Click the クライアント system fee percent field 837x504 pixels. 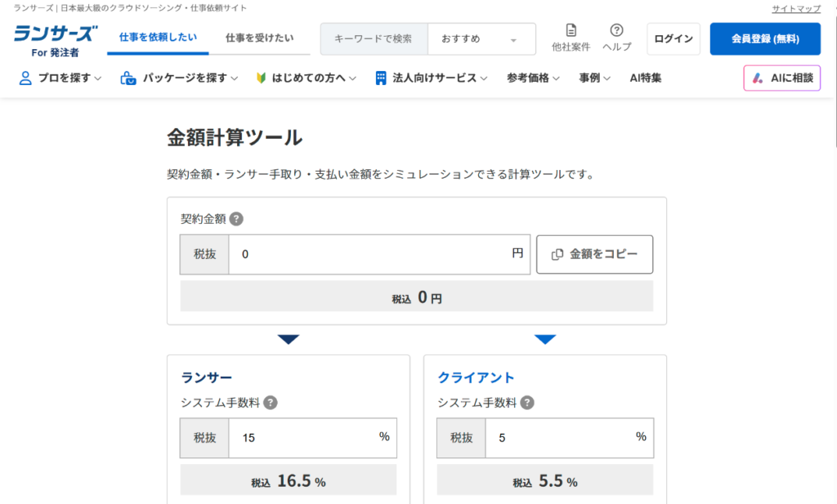pyautogui.click(x=570, y=438)
